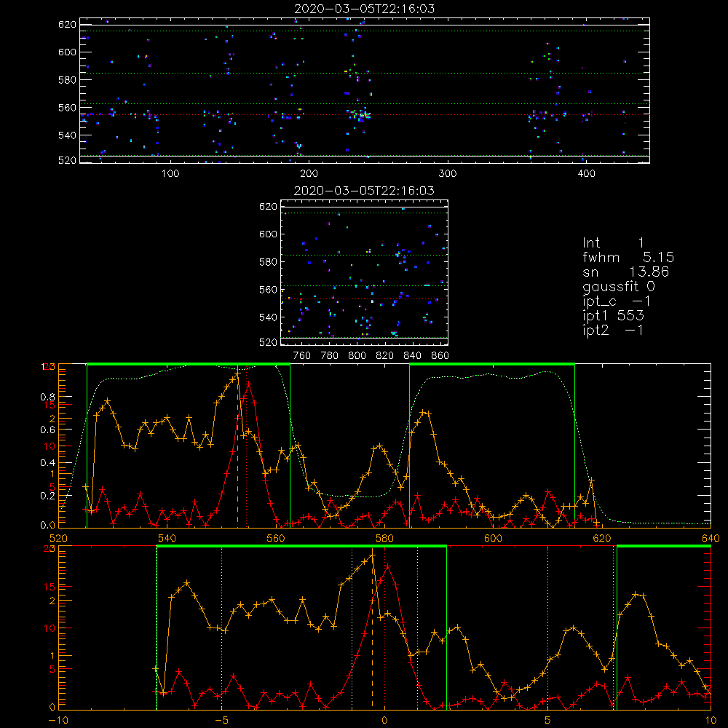
Task: Select the 800 tick label of middle plot
Action: pos(357,356)
